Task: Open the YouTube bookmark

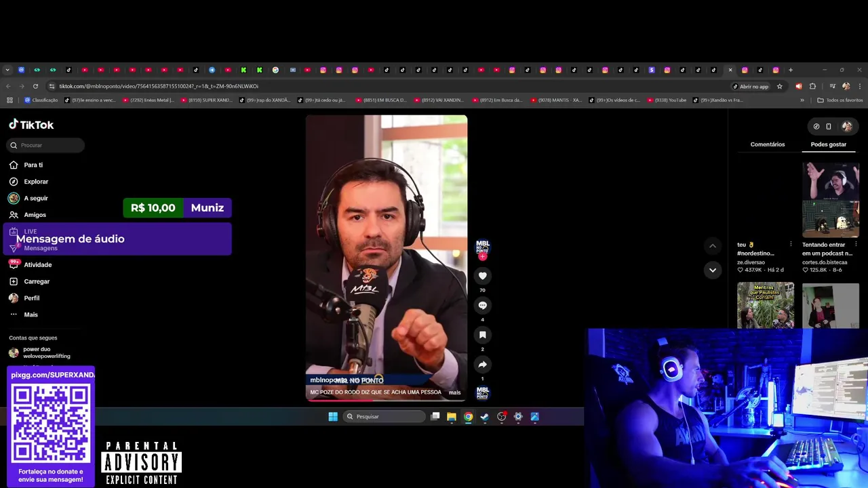Action: tap(667, 100)
